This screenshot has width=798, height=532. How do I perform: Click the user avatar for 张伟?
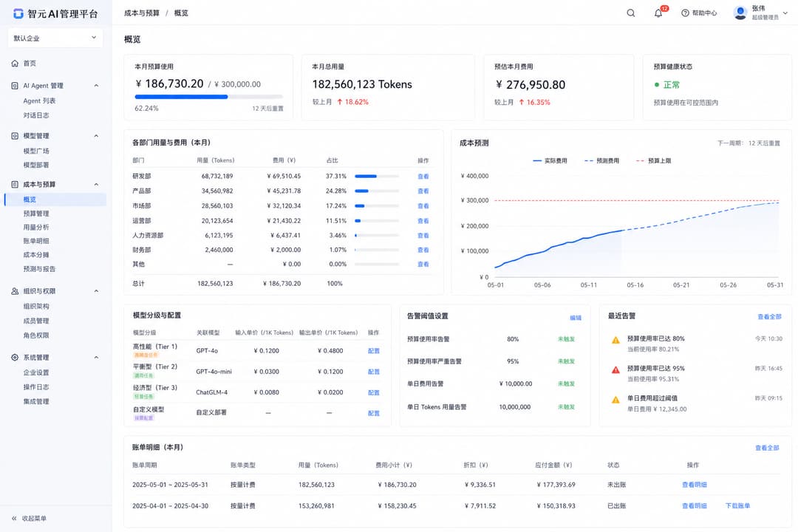(x=740, y=13)
